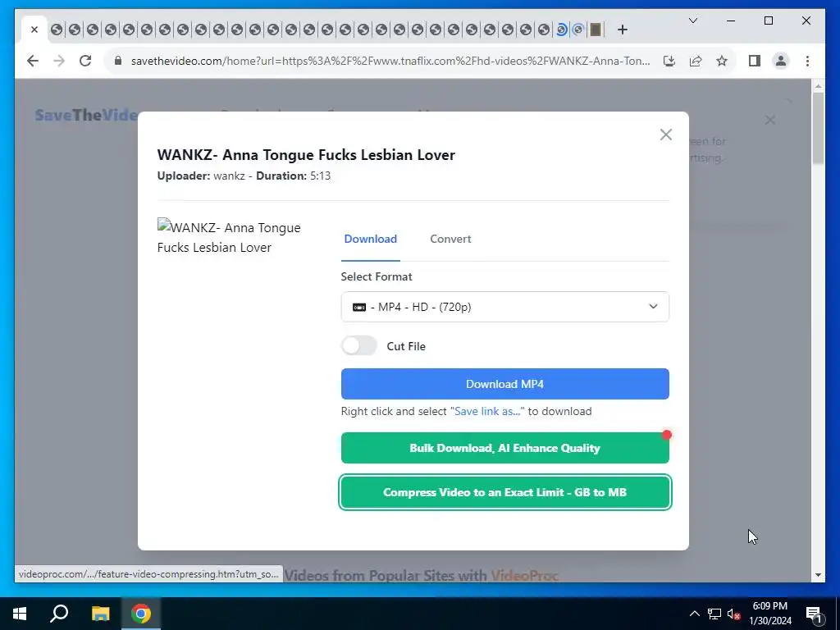
Task: Open Windows taskbar search
Action: (59, 614)
